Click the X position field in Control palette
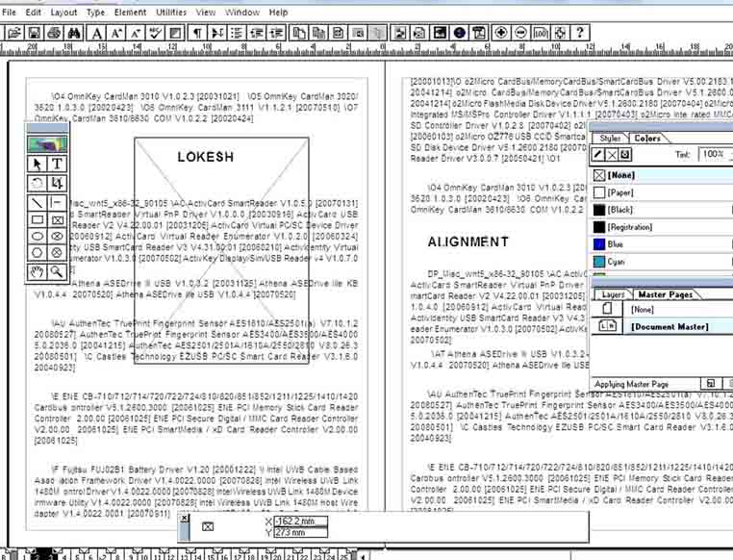The width and height of the screenshot is (733, 560). 300,522
